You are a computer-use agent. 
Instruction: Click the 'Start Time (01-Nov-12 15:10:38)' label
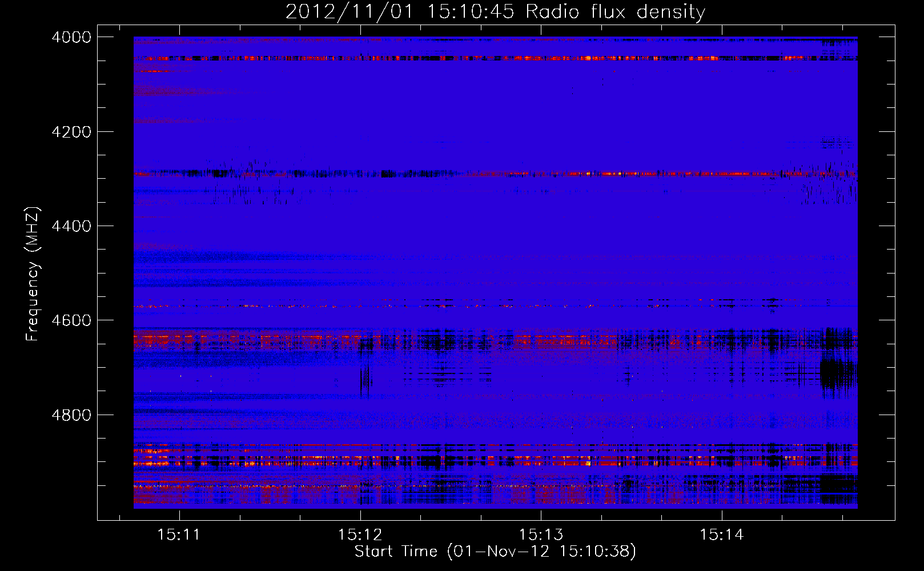click(495, 552)
